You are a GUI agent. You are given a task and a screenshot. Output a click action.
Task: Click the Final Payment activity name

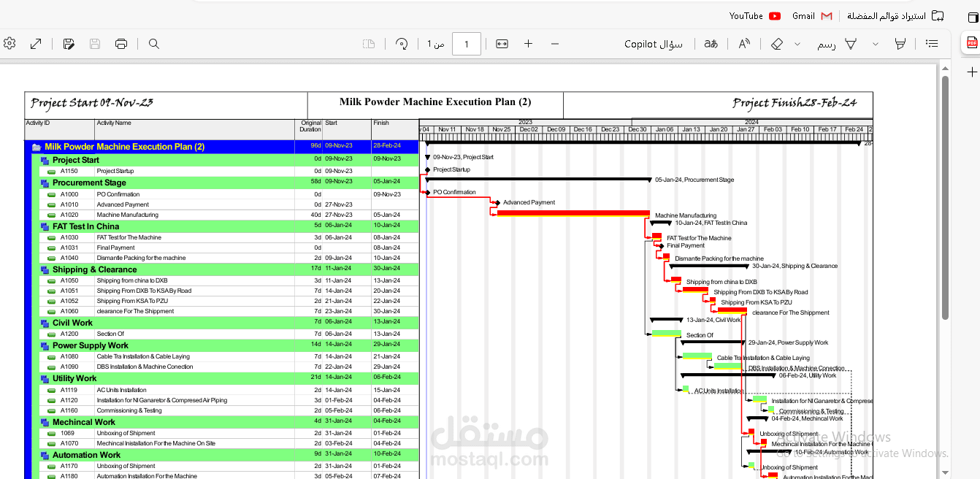point(115,248)
